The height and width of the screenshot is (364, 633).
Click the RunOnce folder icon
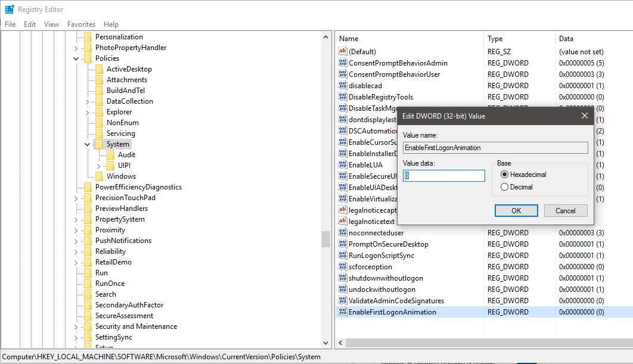click(x=88, y=284)
